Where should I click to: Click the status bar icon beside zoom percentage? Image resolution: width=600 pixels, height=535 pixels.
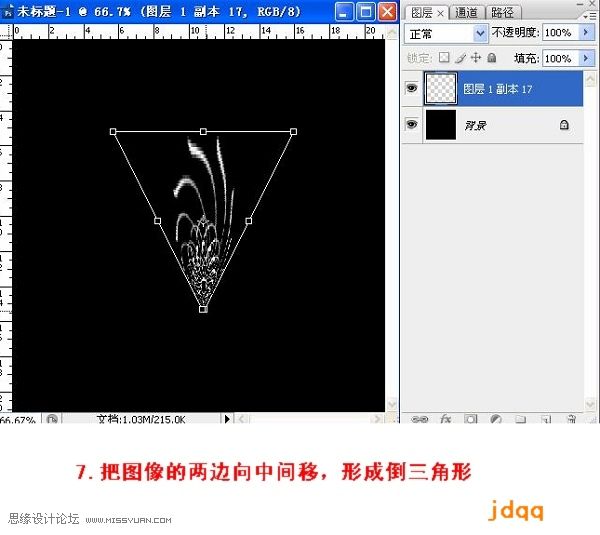52,419
